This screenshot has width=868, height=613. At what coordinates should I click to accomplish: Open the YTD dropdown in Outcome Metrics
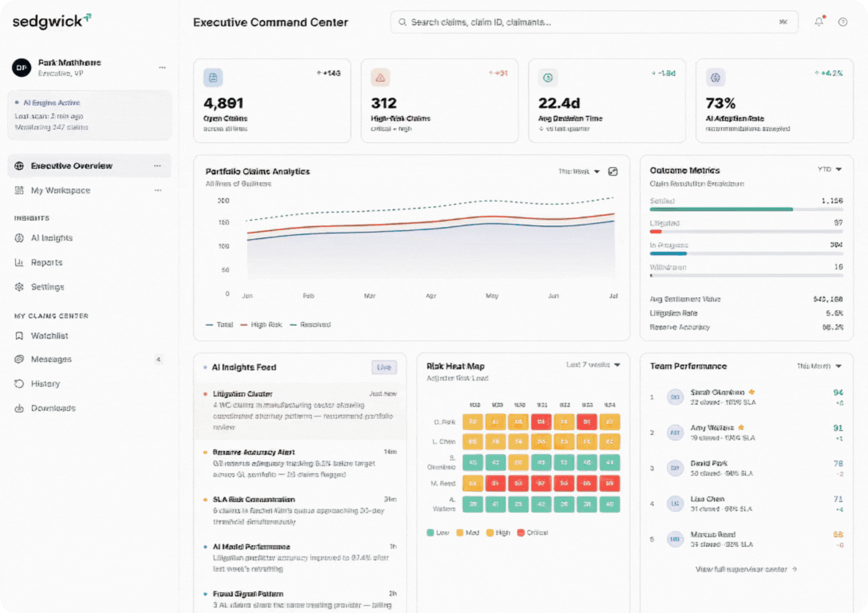(829, 170)
